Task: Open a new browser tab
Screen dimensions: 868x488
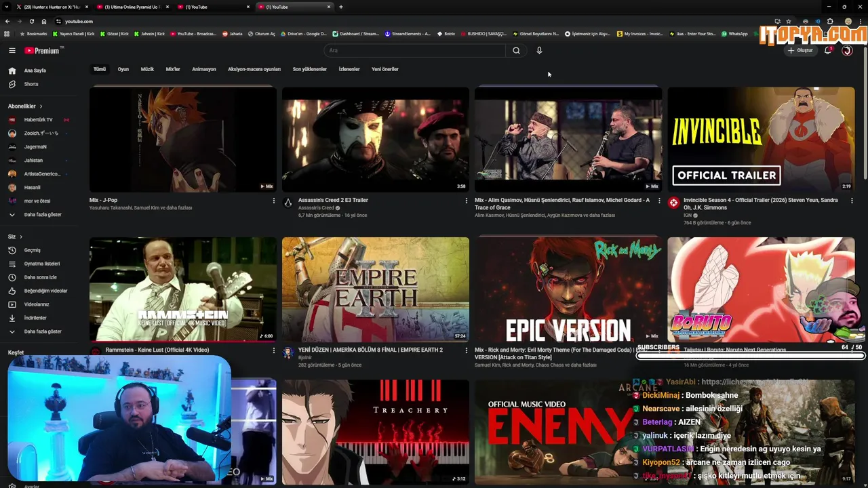Action: click(340, 7)
